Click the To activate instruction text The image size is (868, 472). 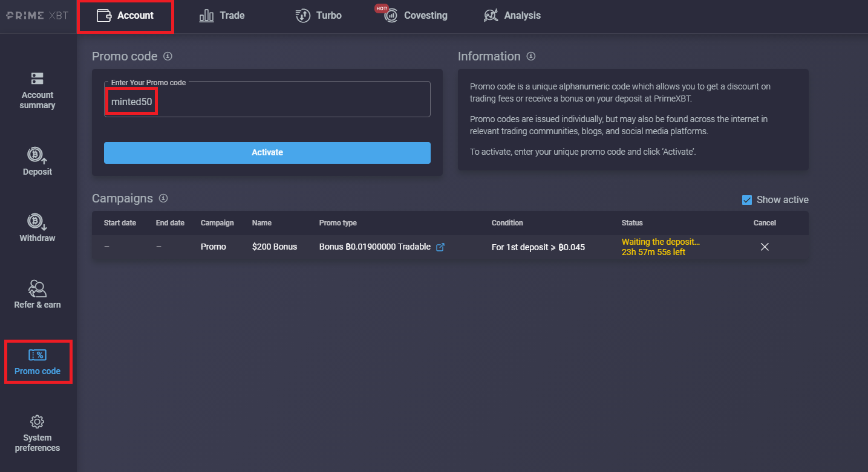[x=583, y=152]
